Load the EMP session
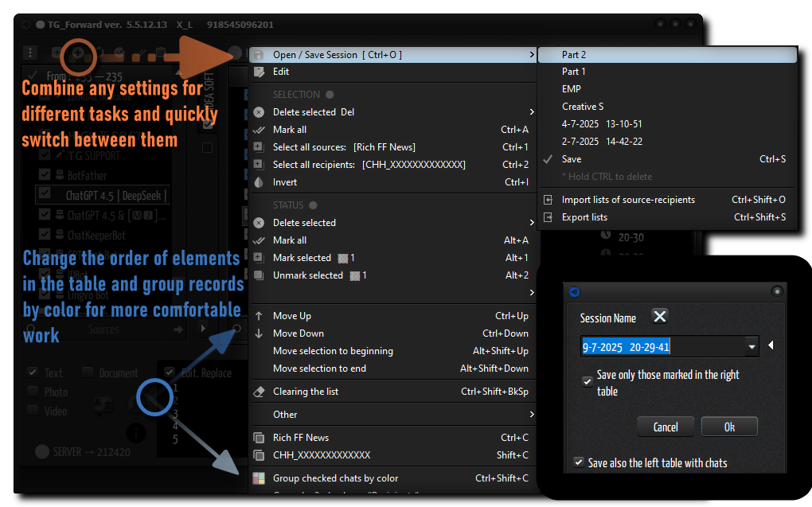The height and width of the screenshot is (507, 812). pyautogui.click(x=668, y=89)
